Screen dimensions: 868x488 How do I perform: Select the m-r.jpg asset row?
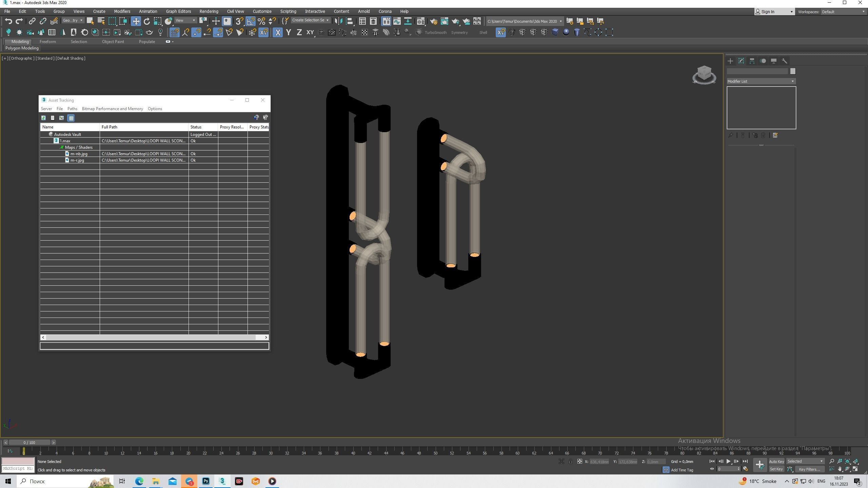(x=155, y=160)
